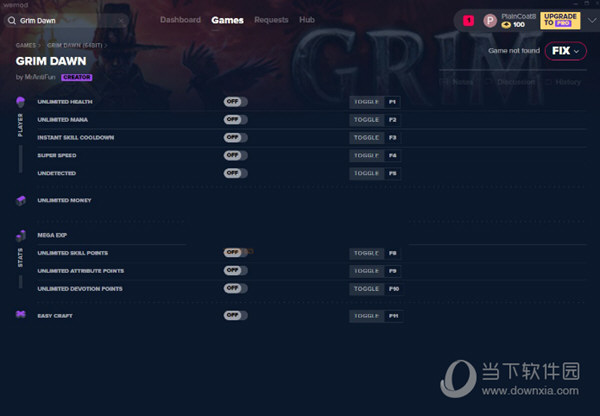This screenshot has width=600, height=416.
Task: Go to the Dashboard tab
Action: tap(180, 20)
